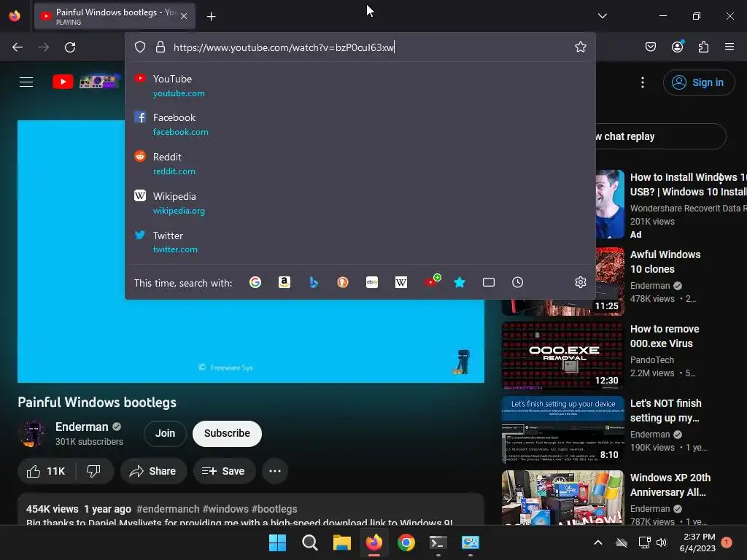Search this time with Bing
Image resolution: width=747 pixels, height=560 pixels.
[314, 282]
